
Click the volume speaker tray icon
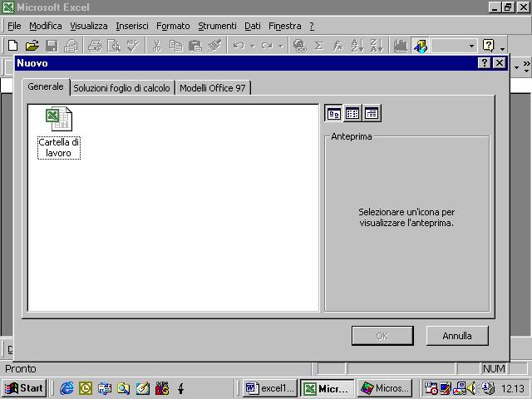click(471, 388)
